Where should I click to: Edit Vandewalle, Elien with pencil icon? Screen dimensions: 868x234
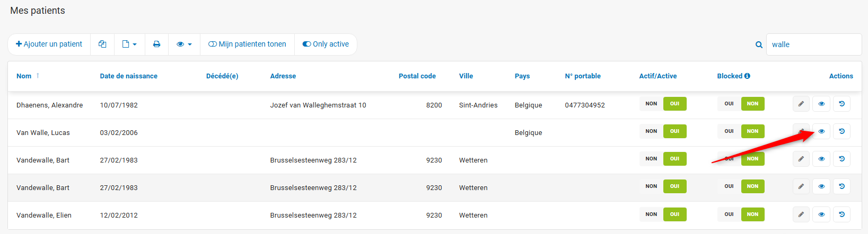(x=801, y=214)
